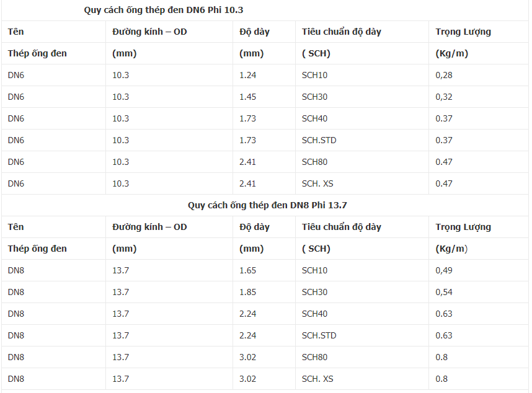Viewport: 532px width, 393px height.
Task: Click the 0,32 weight value
Action: coord(444,97)
